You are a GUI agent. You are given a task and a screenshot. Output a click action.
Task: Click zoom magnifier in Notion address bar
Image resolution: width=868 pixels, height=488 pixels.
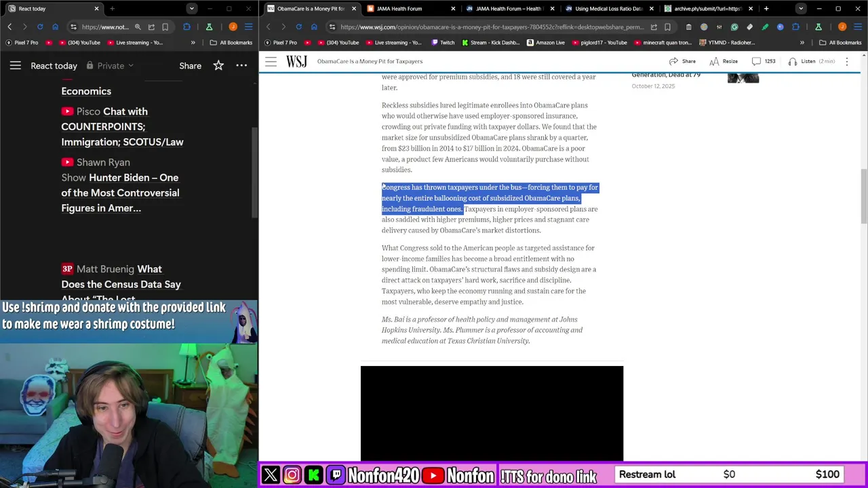(138, 26)
